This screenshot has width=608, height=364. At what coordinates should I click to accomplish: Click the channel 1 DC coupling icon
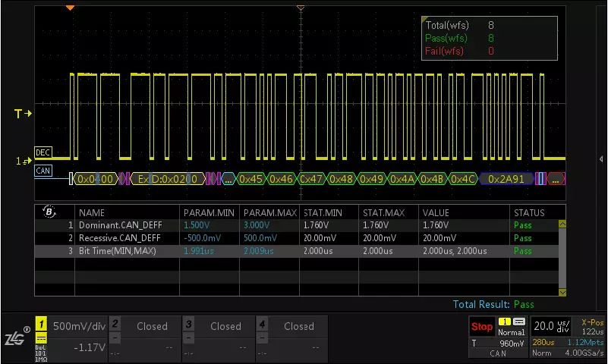pyautogui.click(x=41, y=338)
